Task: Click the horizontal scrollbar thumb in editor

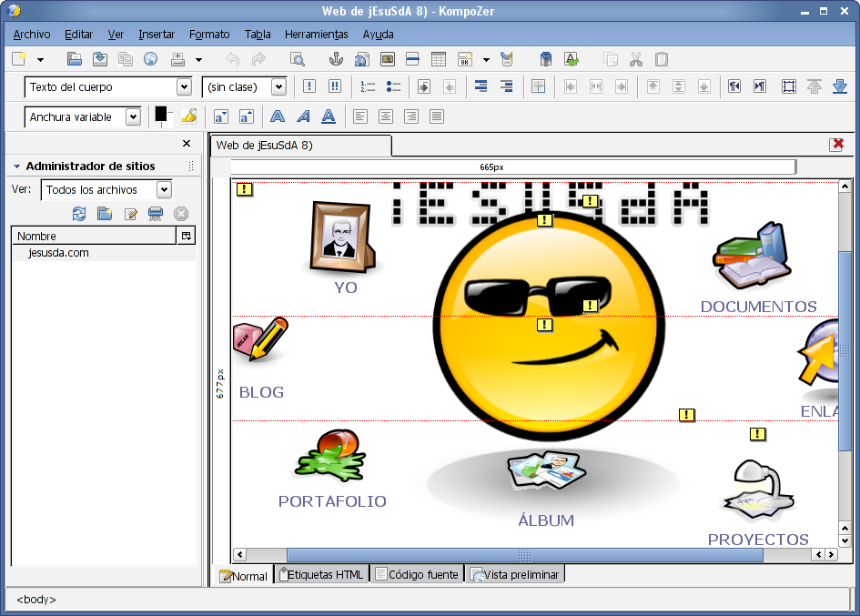Action: [x=525, y=554]
